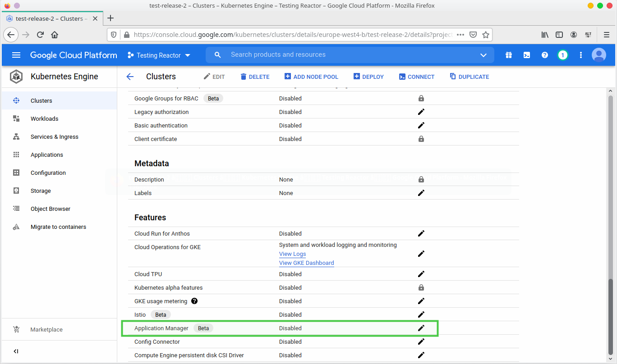
Task: Open the main navigation hamburger menu
Action: 16,55
